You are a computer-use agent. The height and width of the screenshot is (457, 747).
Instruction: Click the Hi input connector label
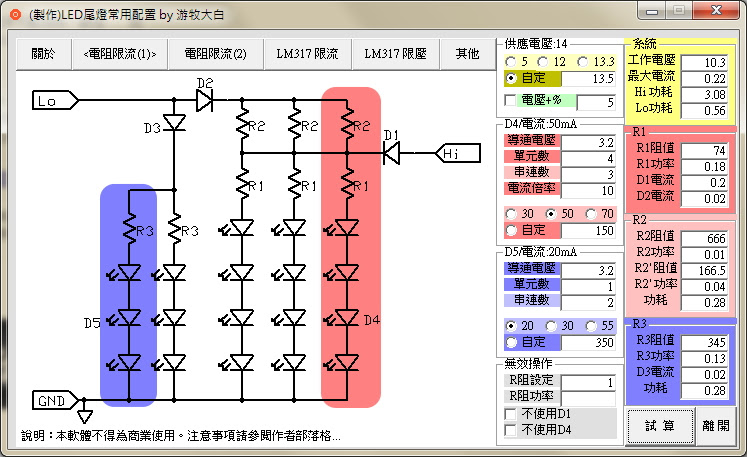click(451, 153)
